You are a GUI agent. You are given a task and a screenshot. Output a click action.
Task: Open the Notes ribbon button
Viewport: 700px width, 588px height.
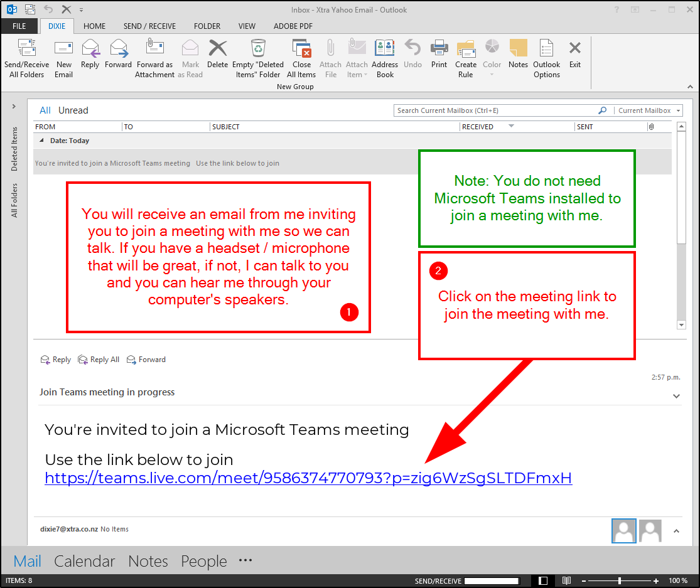(x=519, y=54)
